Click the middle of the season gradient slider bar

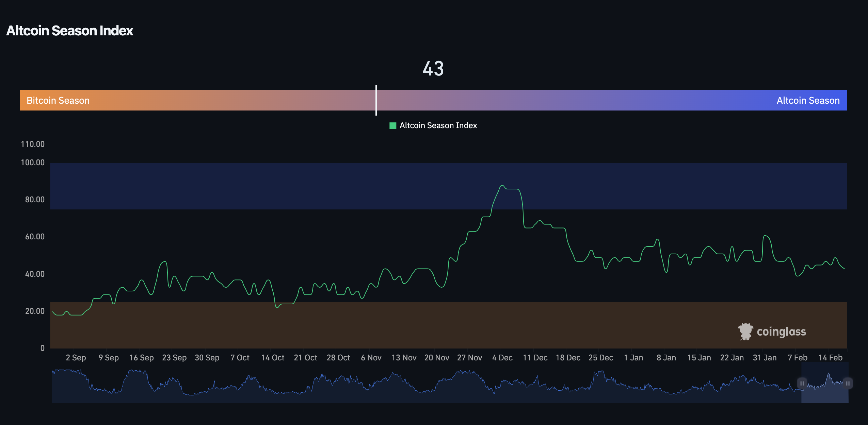point(433,100)
